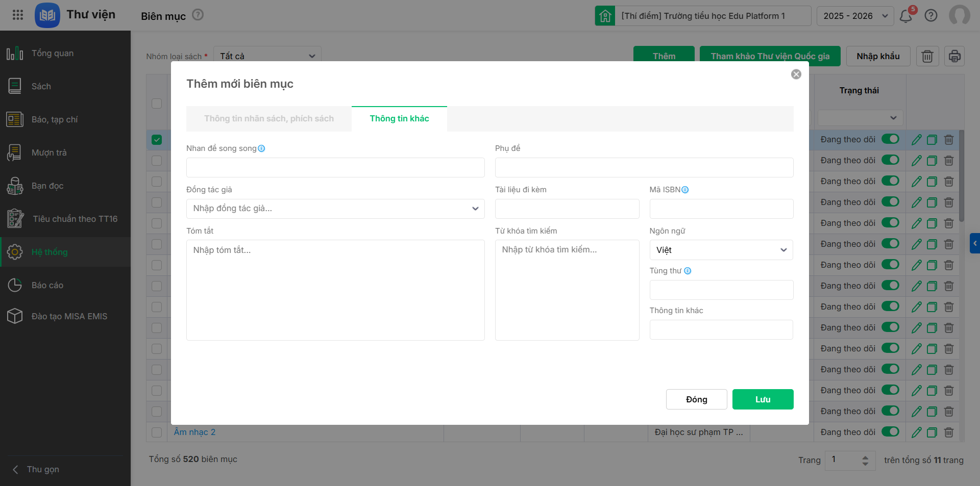Click the Lưu button
Image resolution: width=980 pixels, height=486 pixels.
coord(763,399)
